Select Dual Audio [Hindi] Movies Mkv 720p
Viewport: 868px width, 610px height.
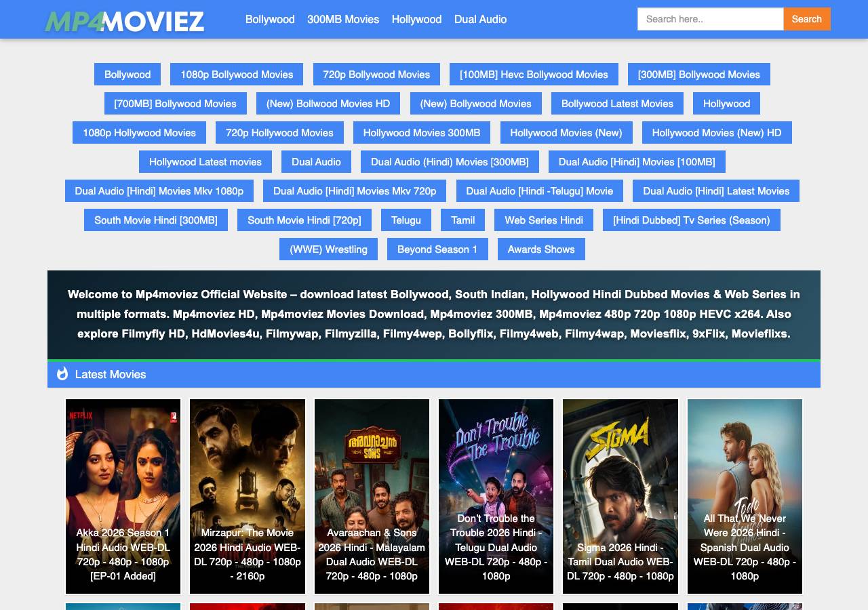coord(355,190)
